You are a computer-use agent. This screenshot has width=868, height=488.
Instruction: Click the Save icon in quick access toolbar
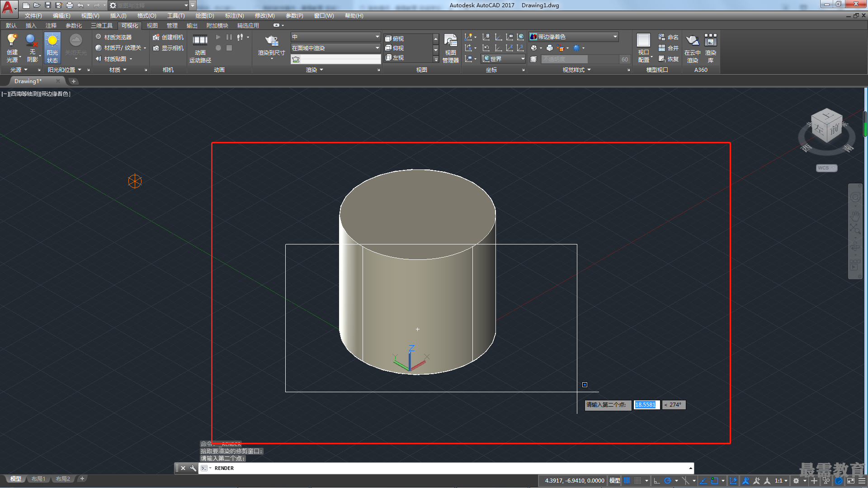48,5
